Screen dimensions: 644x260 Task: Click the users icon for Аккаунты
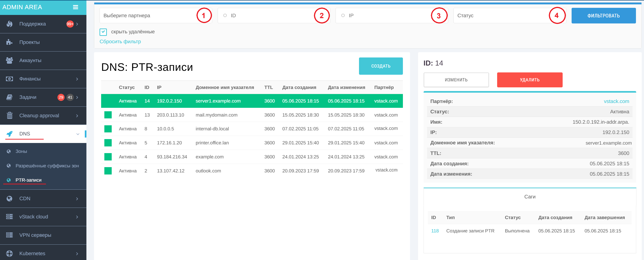(x=9, y=60)
